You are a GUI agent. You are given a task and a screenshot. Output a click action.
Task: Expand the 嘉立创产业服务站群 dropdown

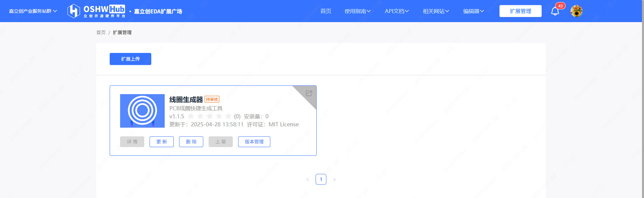click(x=33, y=11)
